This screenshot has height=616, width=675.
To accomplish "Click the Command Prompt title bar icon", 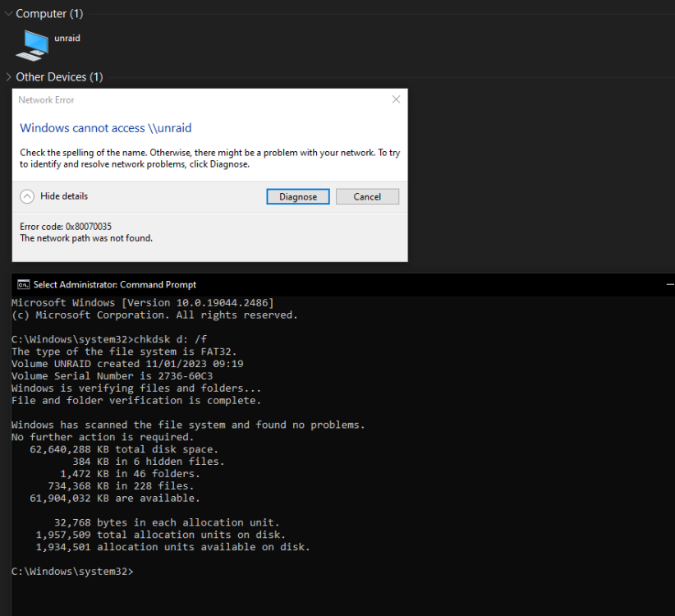I will tap(23, 284).
